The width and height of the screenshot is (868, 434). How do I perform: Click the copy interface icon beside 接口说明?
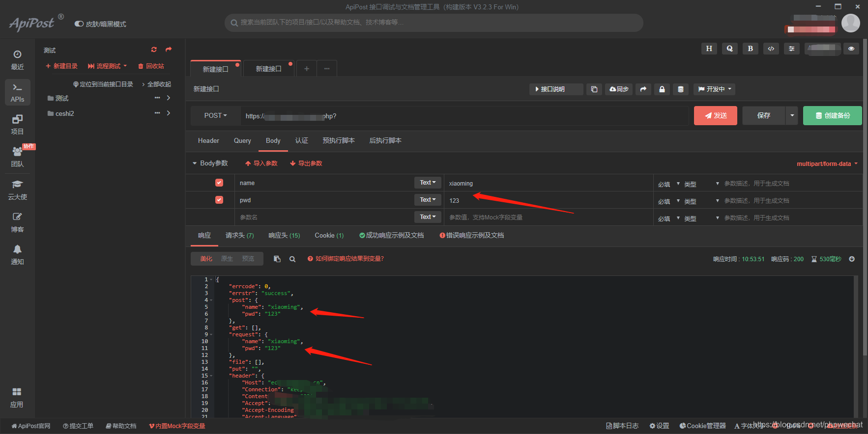tap(594, 89)
